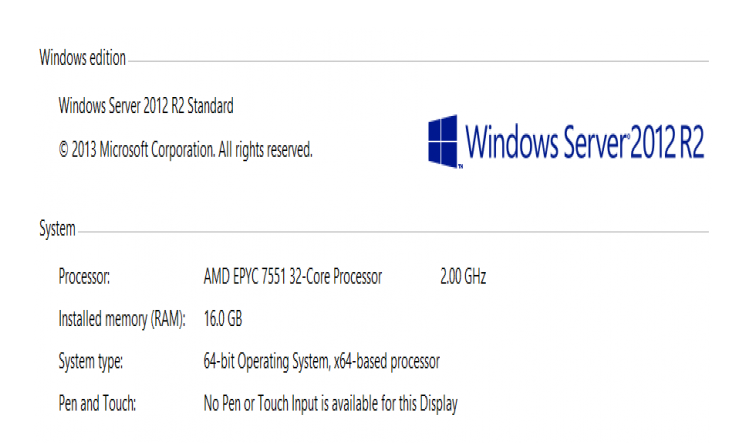Click the "System type:" label
This screenshot has height=443, width=751.
[x=91, y=361]
